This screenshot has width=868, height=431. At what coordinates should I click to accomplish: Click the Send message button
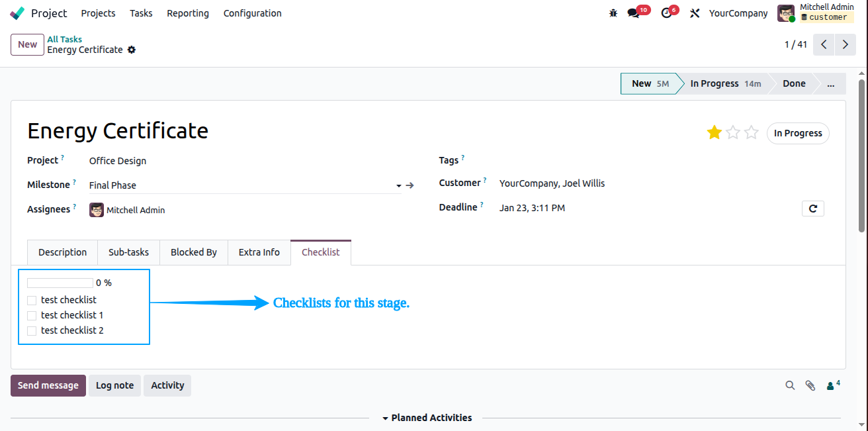[x=48, y=385]
